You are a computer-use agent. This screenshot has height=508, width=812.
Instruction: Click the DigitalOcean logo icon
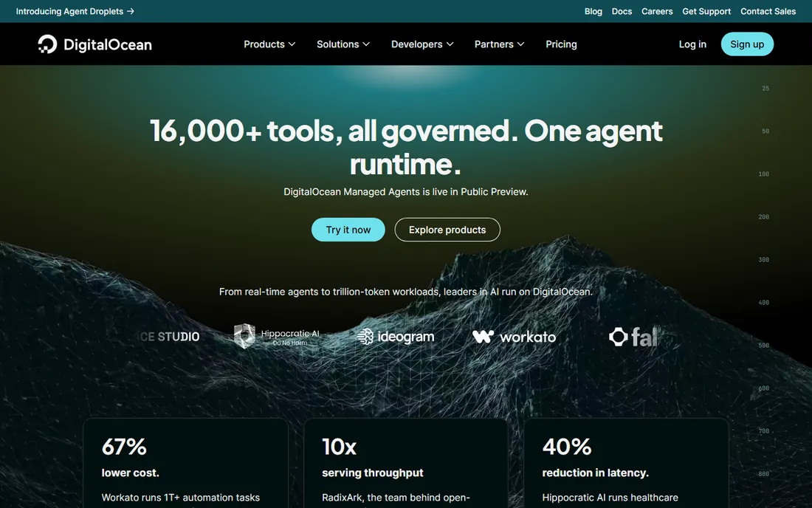click(47, 44)
